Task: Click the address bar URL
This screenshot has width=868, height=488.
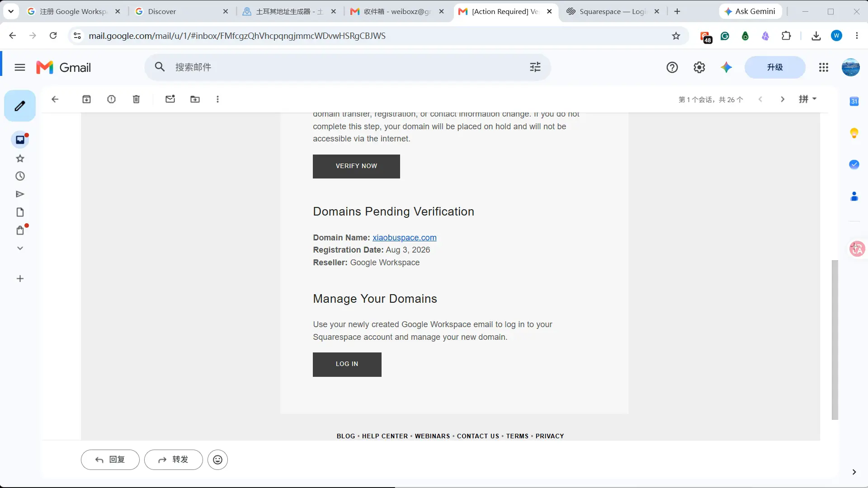Action: point(237,36)
